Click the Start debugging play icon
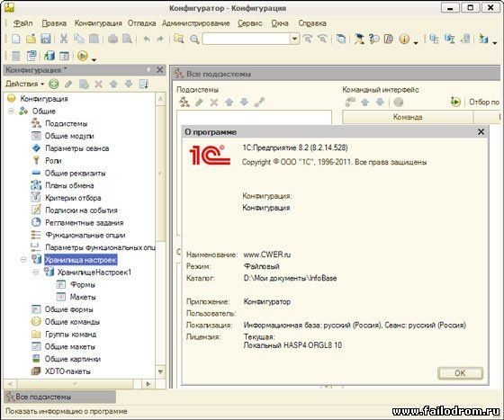The height and width of the screenshot is (420, 504). (x=82, y=56)
